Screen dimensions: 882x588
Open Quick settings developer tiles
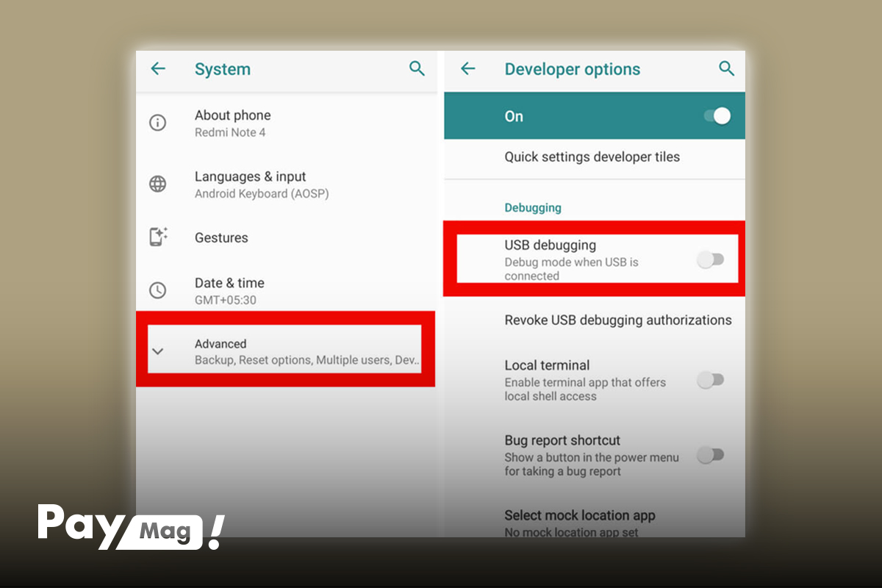tap(595, 157)
